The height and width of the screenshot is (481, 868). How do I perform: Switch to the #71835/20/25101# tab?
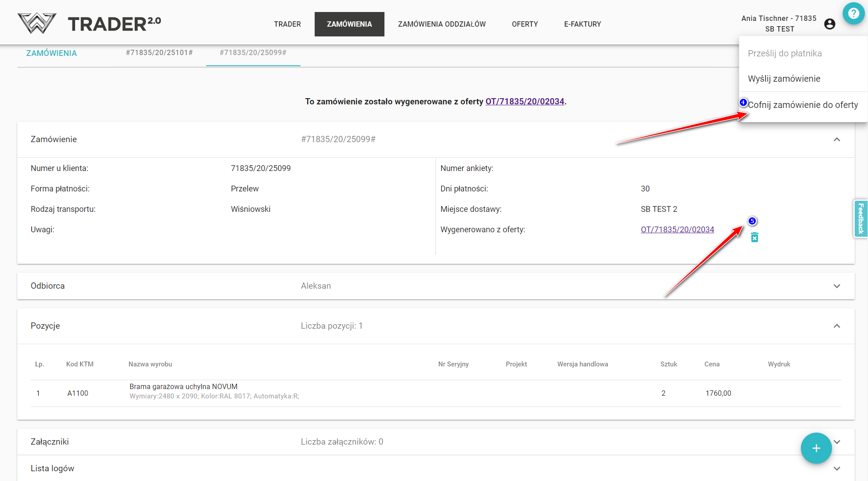pos(159,53)
